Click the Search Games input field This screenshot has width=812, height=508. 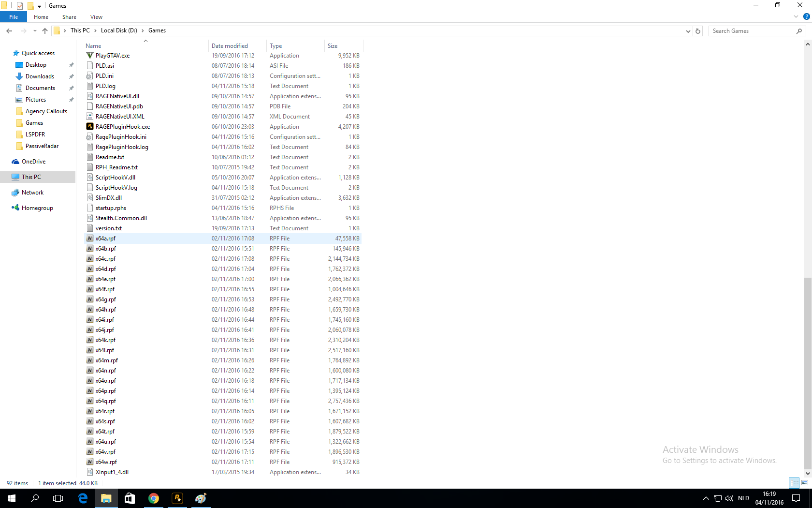(x=752, y=31)
